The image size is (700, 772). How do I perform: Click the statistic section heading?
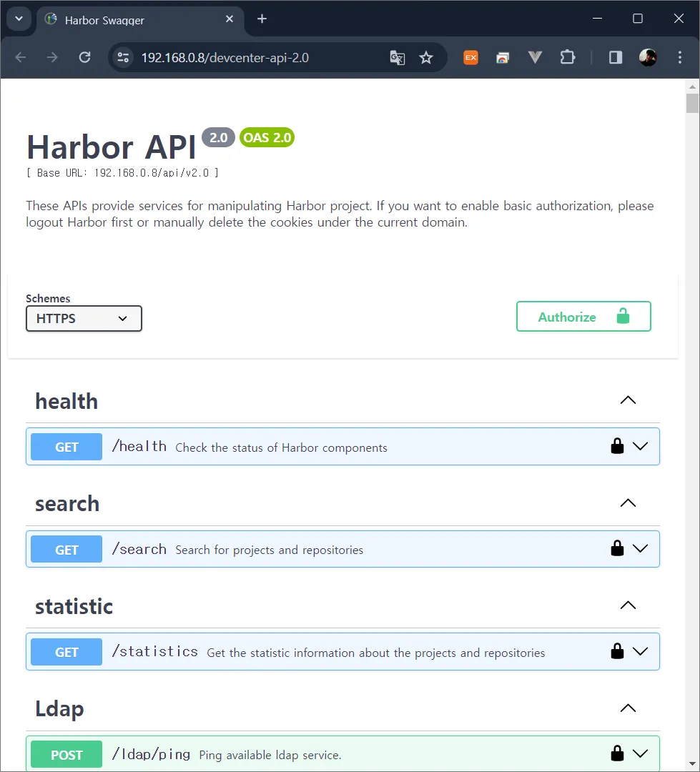click(x=74, y=607)
